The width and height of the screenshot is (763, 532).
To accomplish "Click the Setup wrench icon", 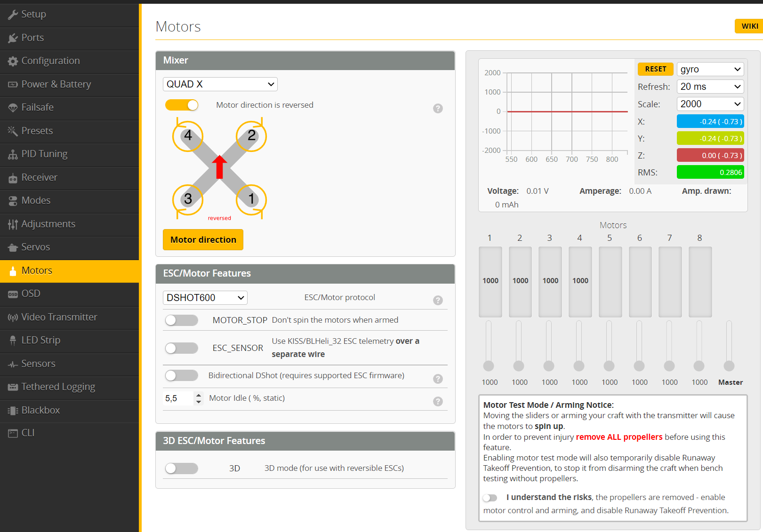I will click(x=13, y=15).
